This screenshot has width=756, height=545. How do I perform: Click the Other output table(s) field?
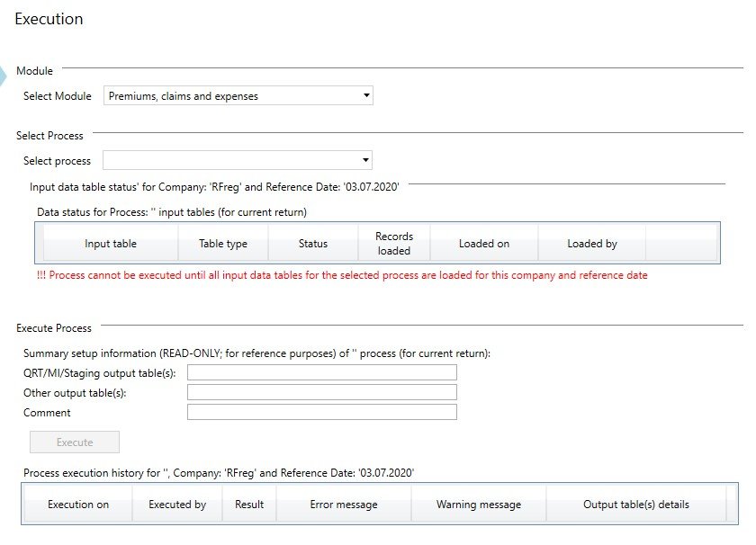point(322,392)
